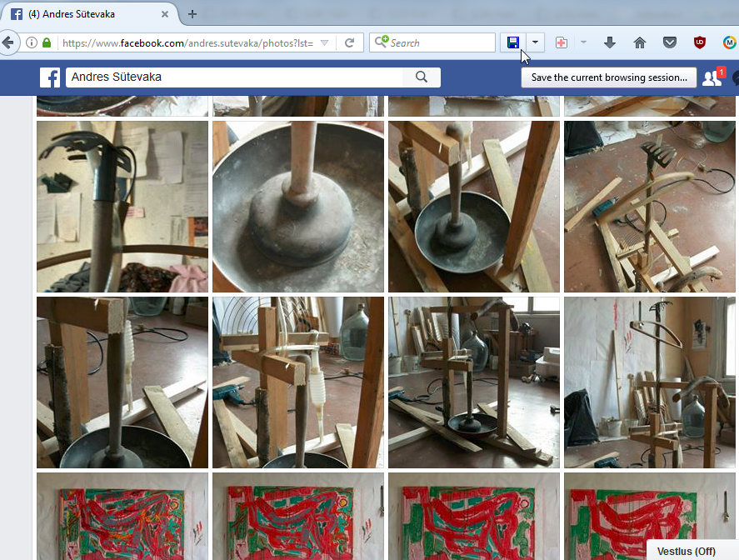Screen dimensions: 739x560
Task: Click the Facebook search magnifier button
Action: tap(422, 77)
